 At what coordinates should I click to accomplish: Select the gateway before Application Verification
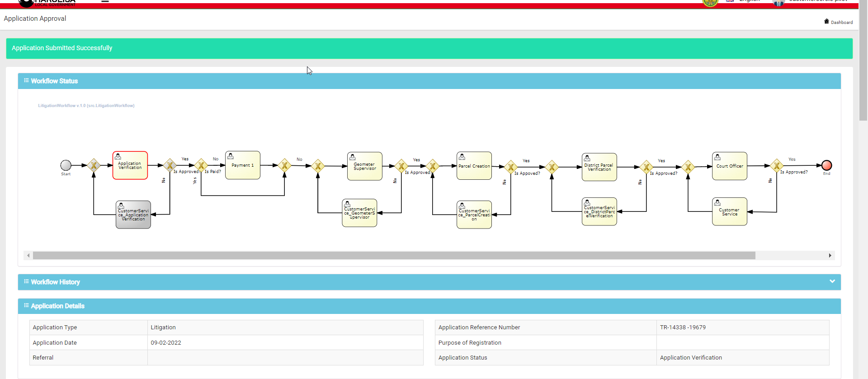pos(94,165)
